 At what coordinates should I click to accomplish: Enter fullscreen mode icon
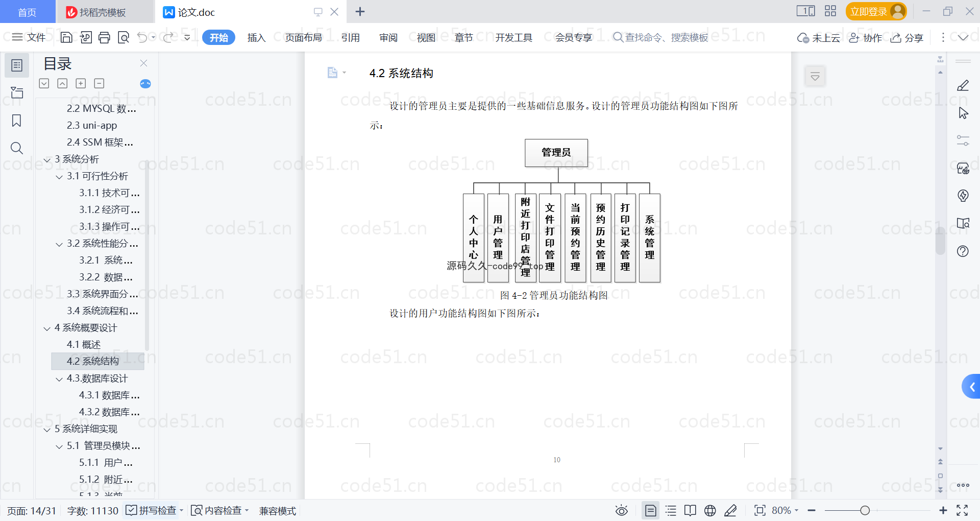point(962,510)
